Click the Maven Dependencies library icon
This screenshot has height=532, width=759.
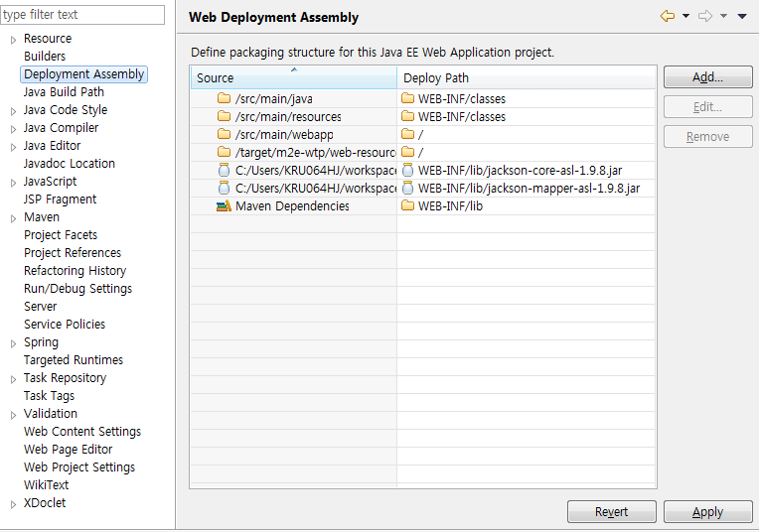[x=224, y=206]
